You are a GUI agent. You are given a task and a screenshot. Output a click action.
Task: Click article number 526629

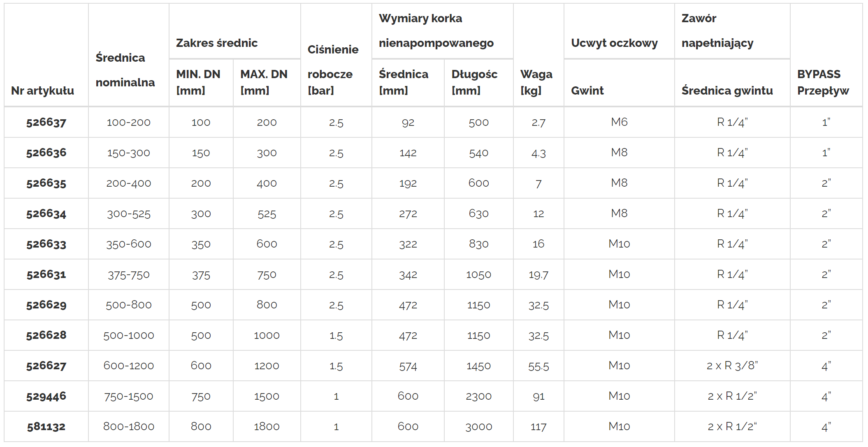(x=46, y=305)
